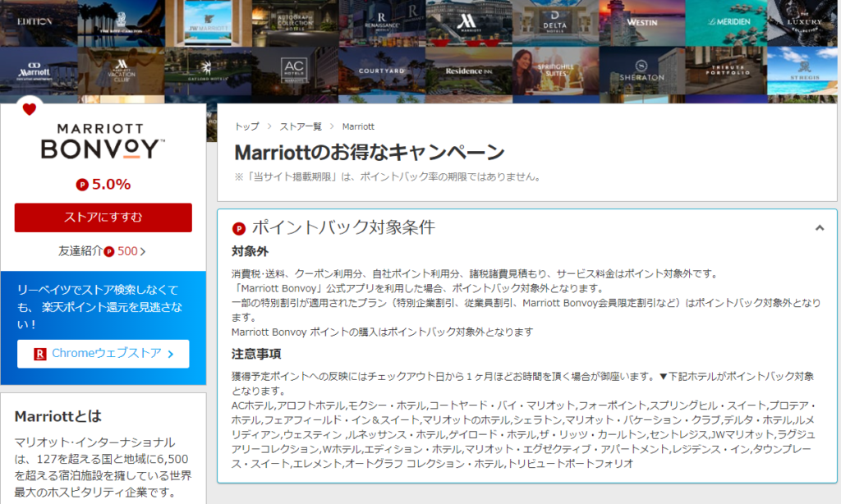The width and height of the screenshot is (841, 504).
Task: Click the ストアにすすむ button
Action: (x=103, y=218)
